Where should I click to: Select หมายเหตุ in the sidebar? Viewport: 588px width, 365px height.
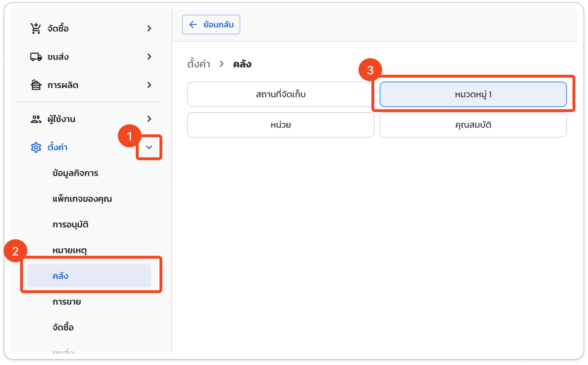70,250
